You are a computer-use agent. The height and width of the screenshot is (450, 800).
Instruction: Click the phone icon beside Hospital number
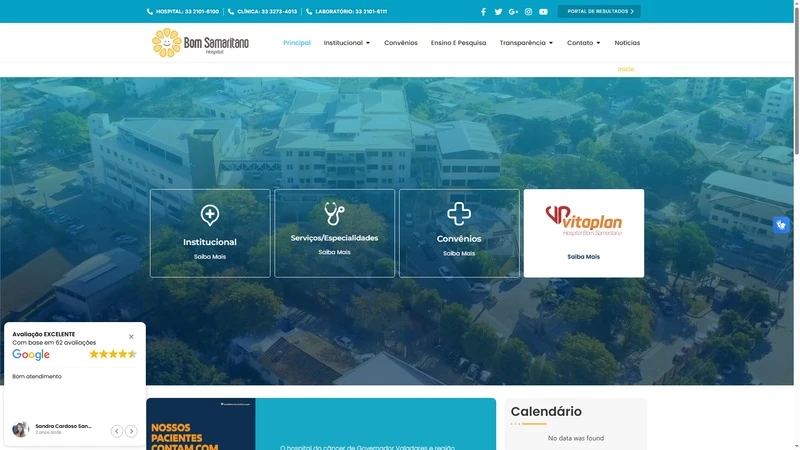tap(149, 11)
